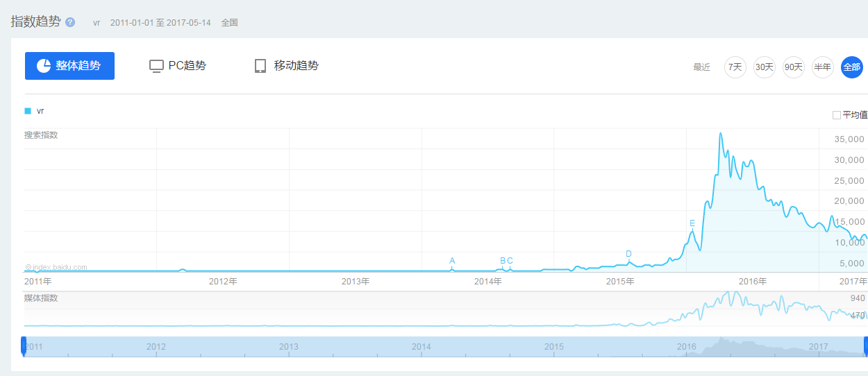The height and width of the screenshot is (376, 868).
Task: Click news marker E near the 2016 rise
Action: (692, 223)
